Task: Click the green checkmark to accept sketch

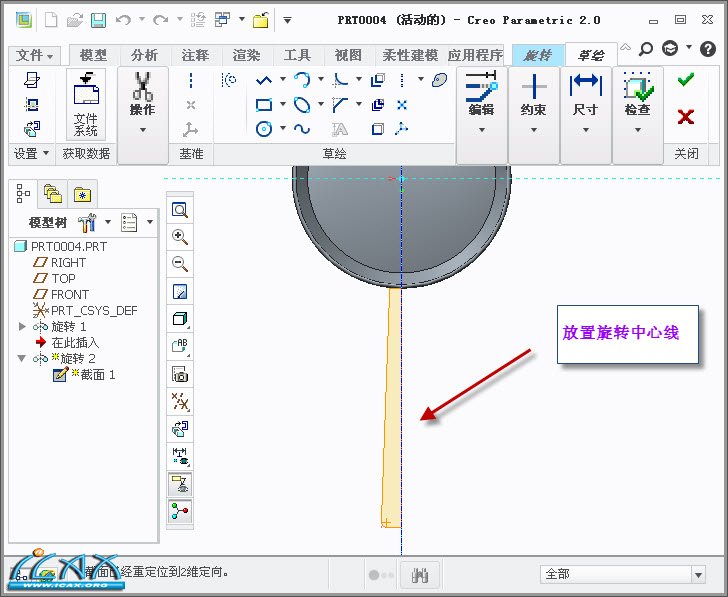Action: coord(685,81)
